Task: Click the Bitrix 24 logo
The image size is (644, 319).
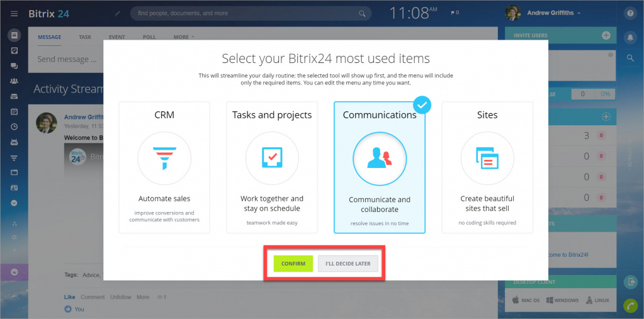Action: [x=49, y=14]
